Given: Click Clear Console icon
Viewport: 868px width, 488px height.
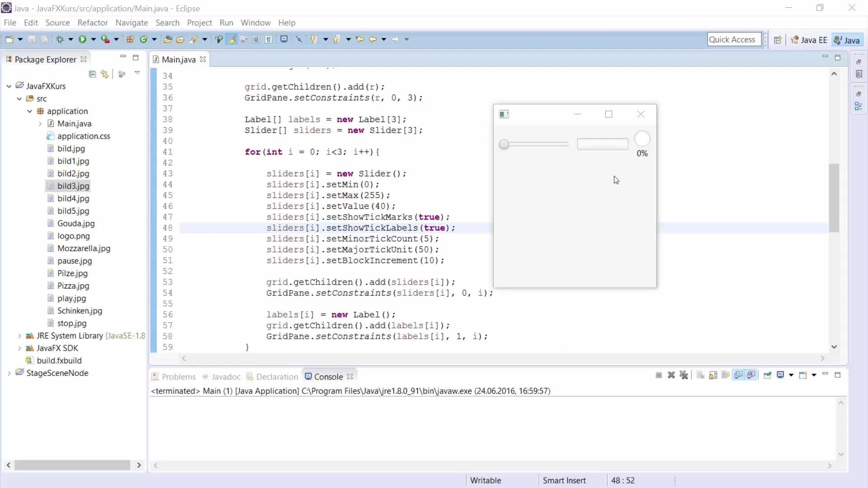Looking at the screenshot, I should pyautogui.click(x=700, y=375).
